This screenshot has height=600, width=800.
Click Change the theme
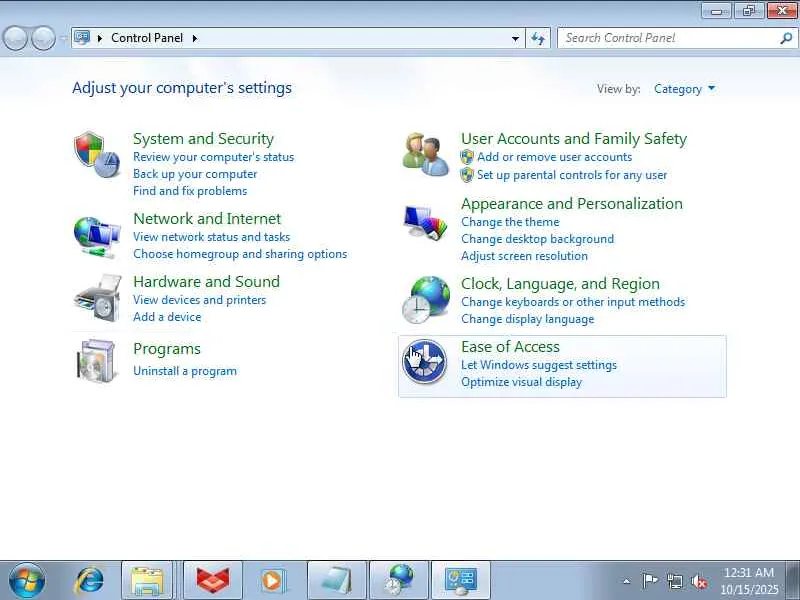pyautogui.click(x=510, y=222)
